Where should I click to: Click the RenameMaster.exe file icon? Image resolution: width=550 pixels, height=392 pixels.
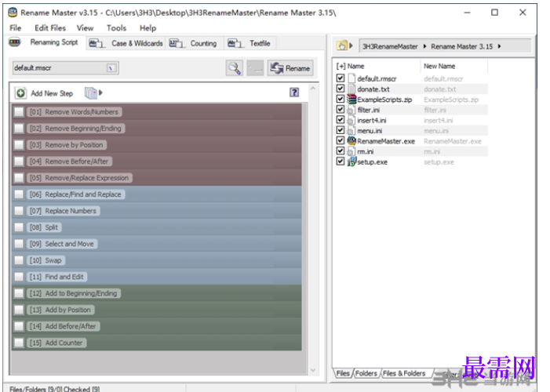351,140
